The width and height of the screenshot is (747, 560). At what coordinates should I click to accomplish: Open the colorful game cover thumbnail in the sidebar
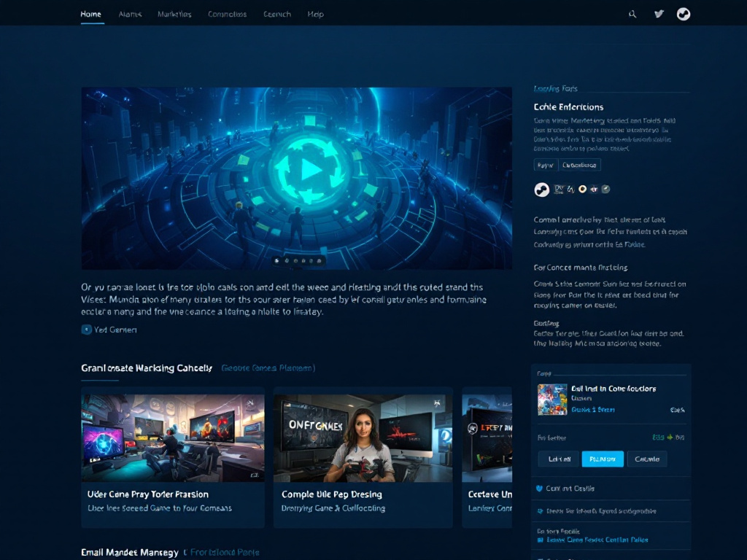pyautogui.click(x=552, y=399)
